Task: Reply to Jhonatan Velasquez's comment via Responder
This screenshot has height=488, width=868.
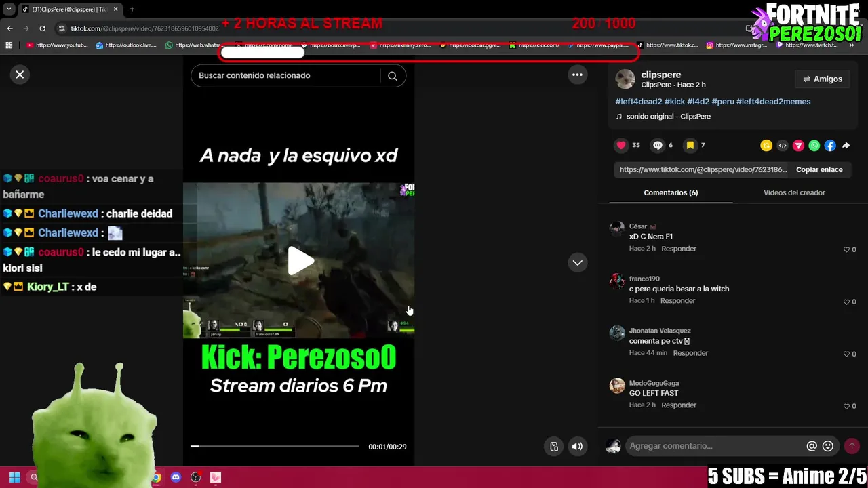Action: coord(690,353)
